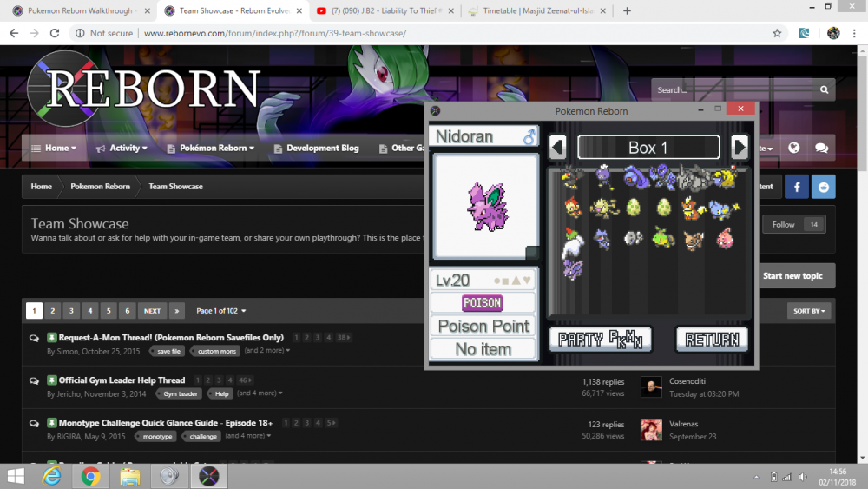
Task: Open Official Gym Leader Help Thread
Action: tap(122, 380)
